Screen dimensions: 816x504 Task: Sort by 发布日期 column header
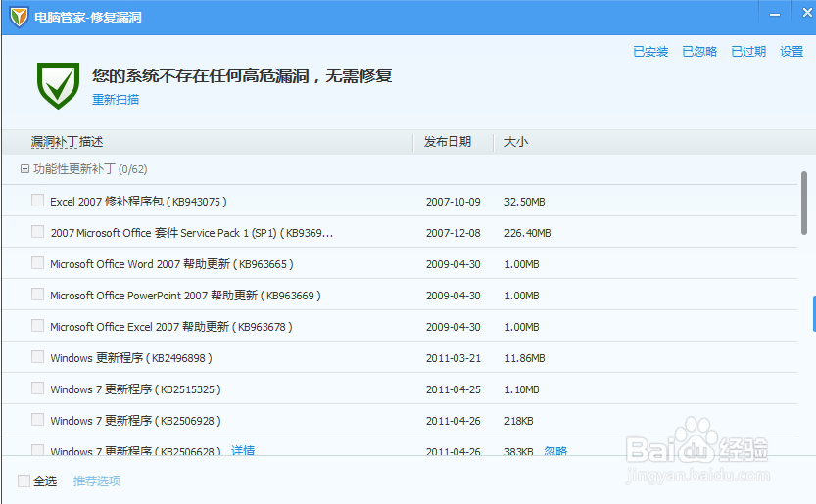point(448,142)
